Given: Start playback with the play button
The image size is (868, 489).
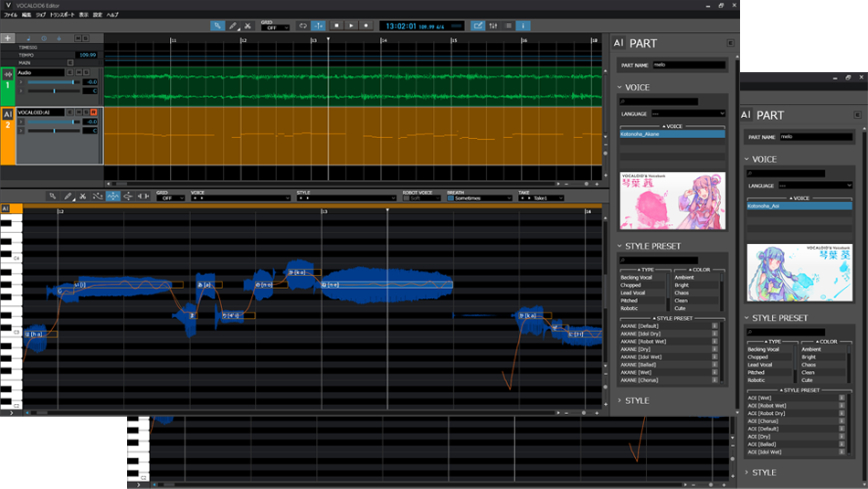Looking at the screenshot, I should 351,26.
